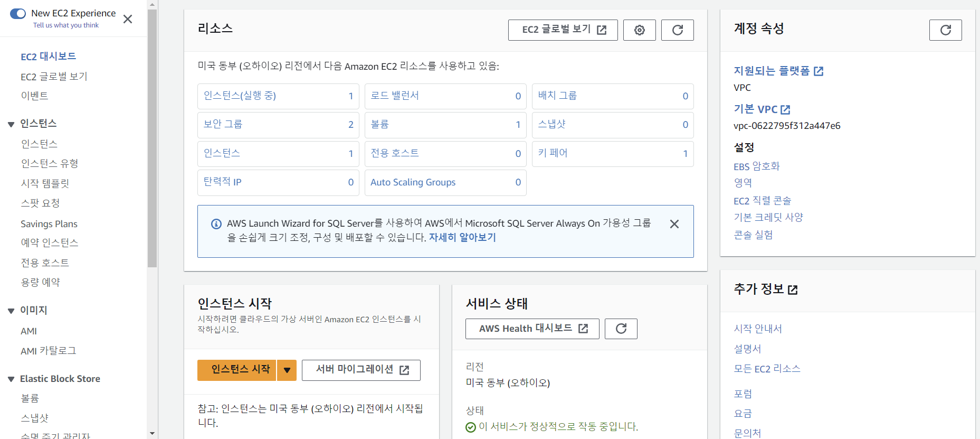Click the sidebar scrollbar thumb
This screenshot has width=980, height=439.
[153, 138]
